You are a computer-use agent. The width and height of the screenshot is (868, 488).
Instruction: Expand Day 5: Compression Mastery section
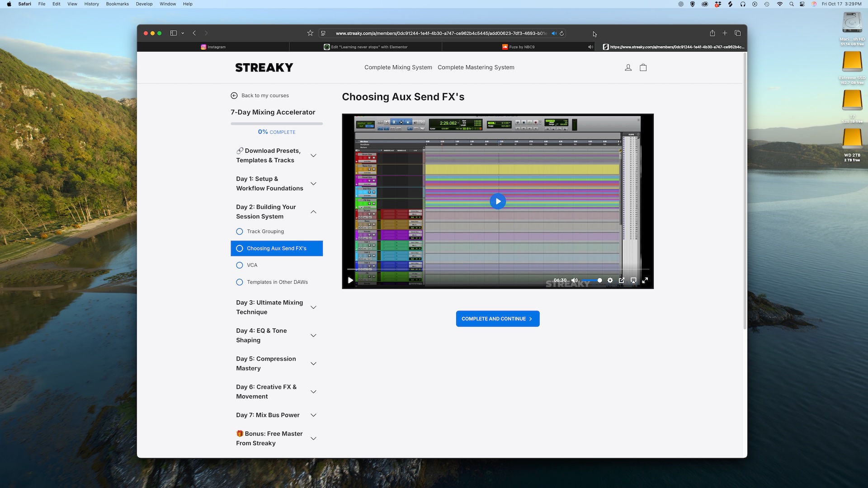tap(313, 363)
